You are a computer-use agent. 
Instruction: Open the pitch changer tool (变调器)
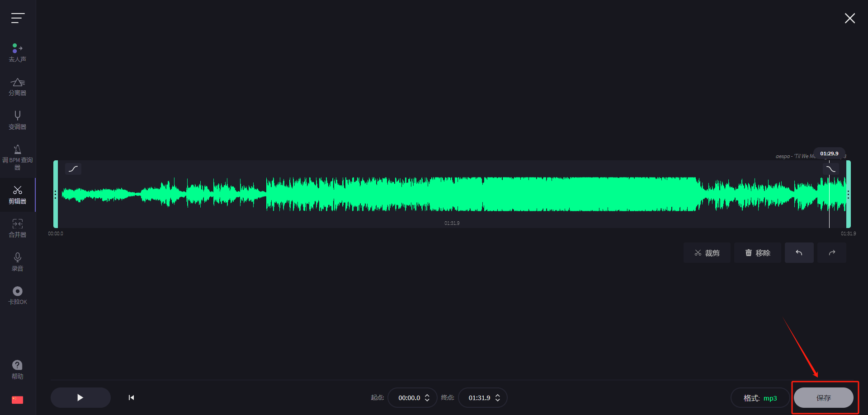tap(18, 120)
